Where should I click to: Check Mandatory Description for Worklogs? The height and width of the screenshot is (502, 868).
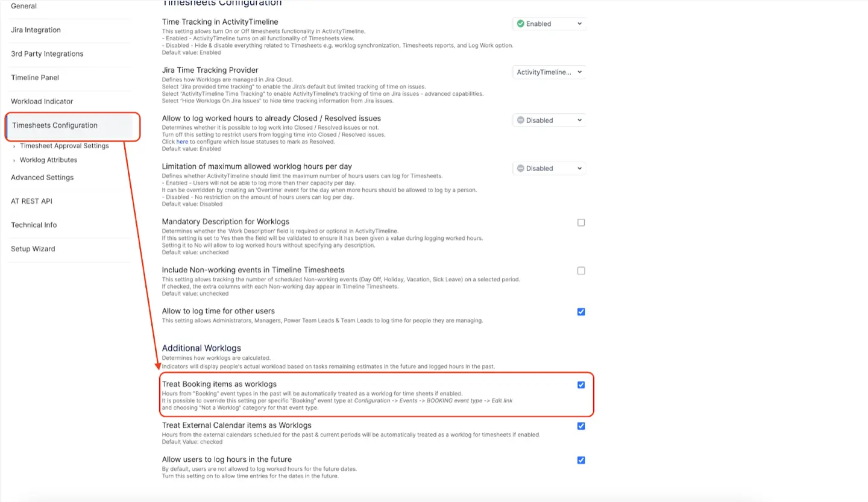(x=580, y=222)
